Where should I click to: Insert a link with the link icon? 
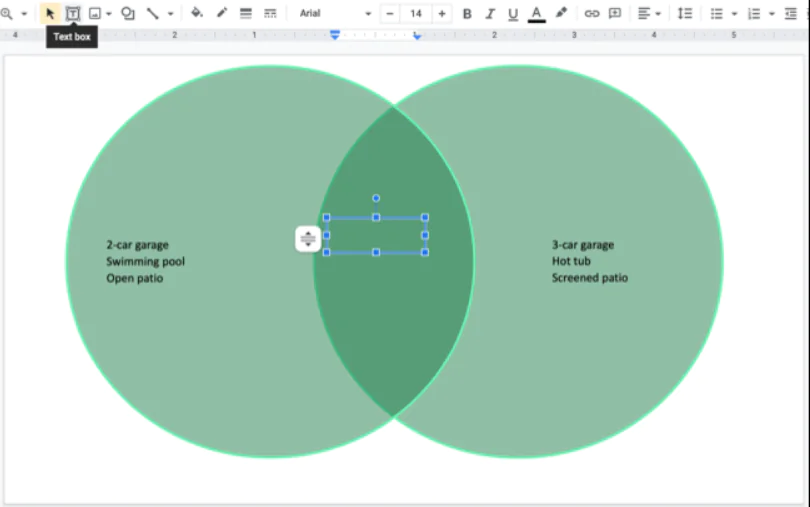pyautogui.click(x=591, y=13)
